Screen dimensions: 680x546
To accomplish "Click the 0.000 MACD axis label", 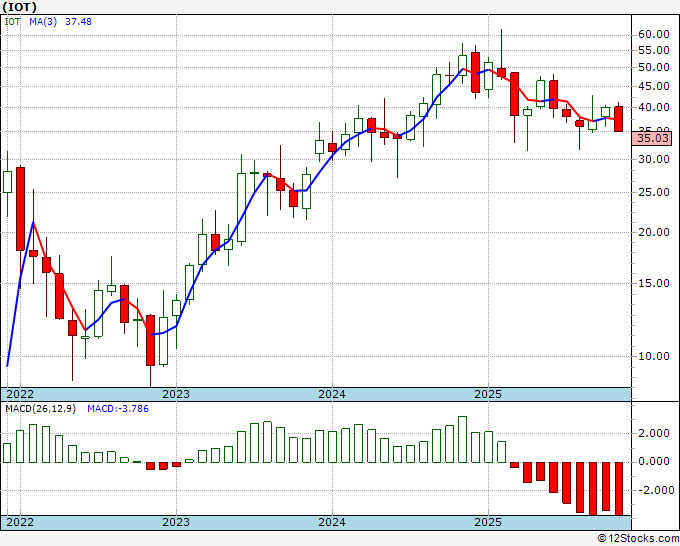I will [x=654, y=461].
